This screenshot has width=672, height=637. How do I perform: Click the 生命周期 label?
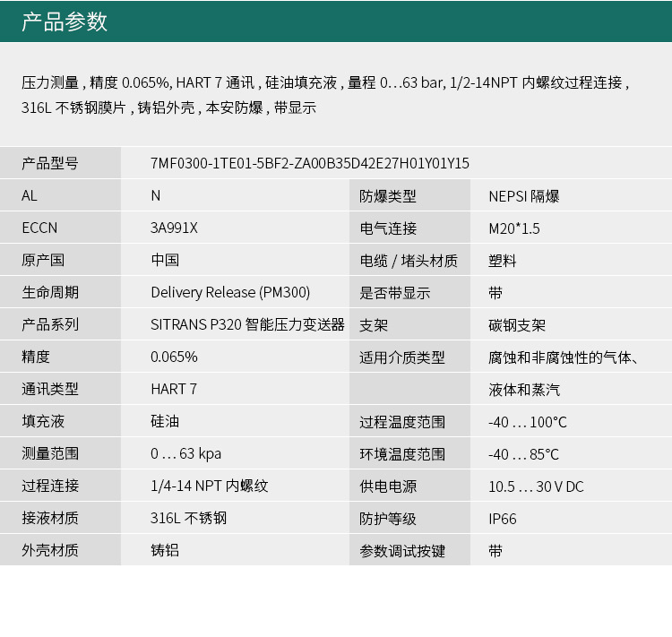point(50,292)
